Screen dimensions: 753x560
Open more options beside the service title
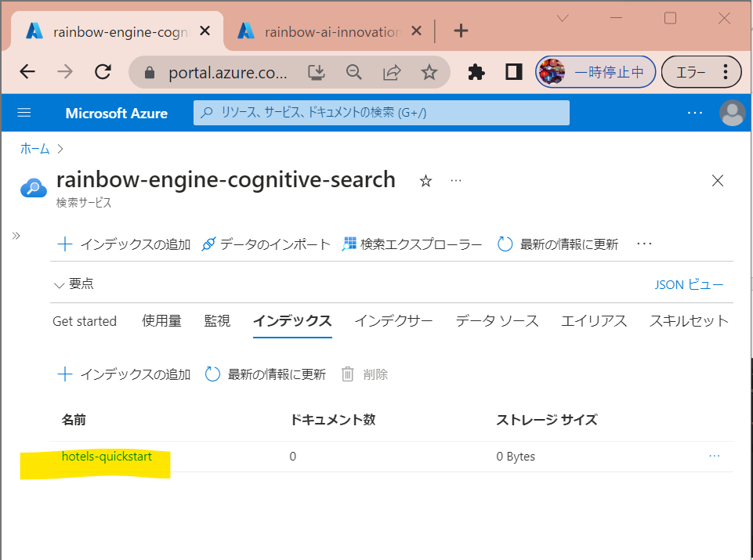click(456, 180)
